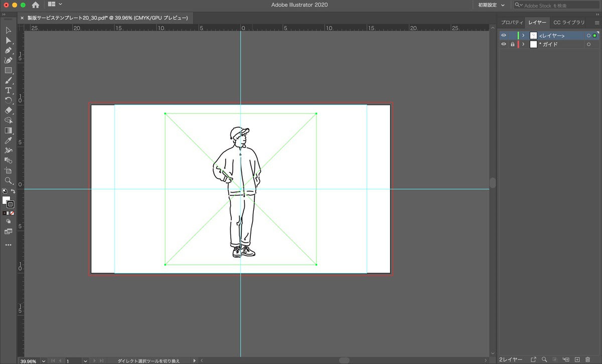The width and height of the screenshot is (602, 364).
Task: Choose the Type tool
Action: 9,90
